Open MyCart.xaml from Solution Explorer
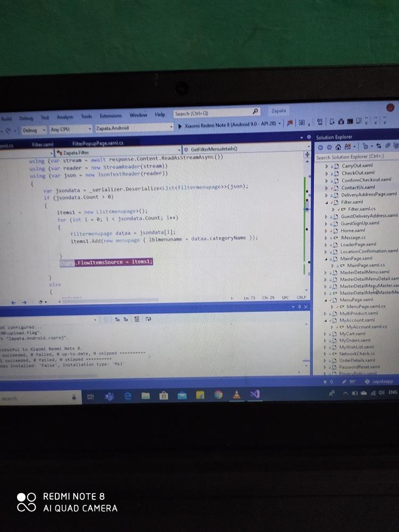The height and width of the screenshot is (532, 399). tap(353, 333)
